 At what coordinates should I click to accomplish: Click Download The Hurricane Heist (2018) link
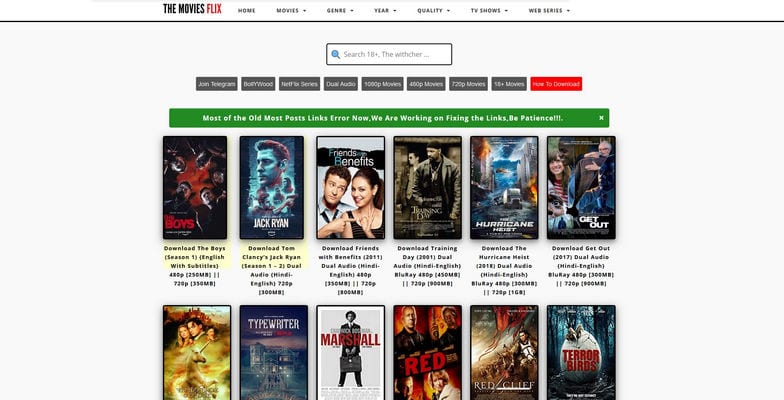click(504, 270)
